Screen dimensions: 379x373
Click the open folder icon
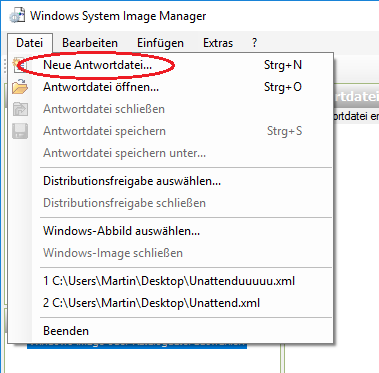tap(20, 87)
